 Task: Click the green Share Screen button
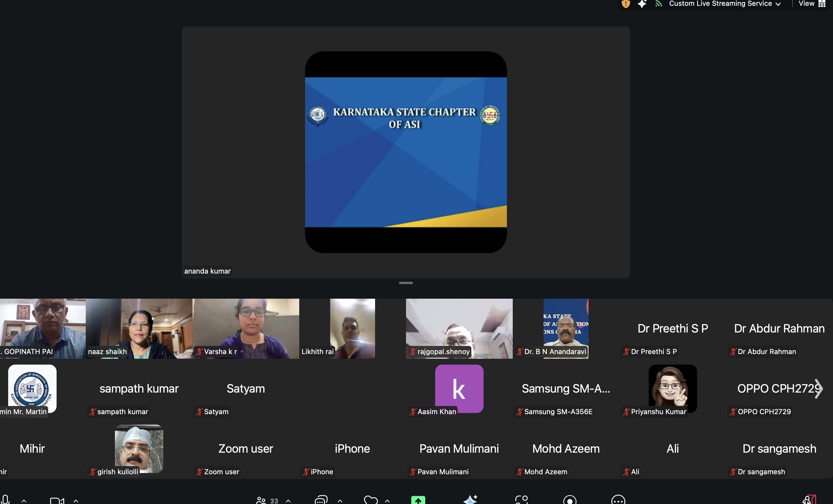(x=418, y=500)
